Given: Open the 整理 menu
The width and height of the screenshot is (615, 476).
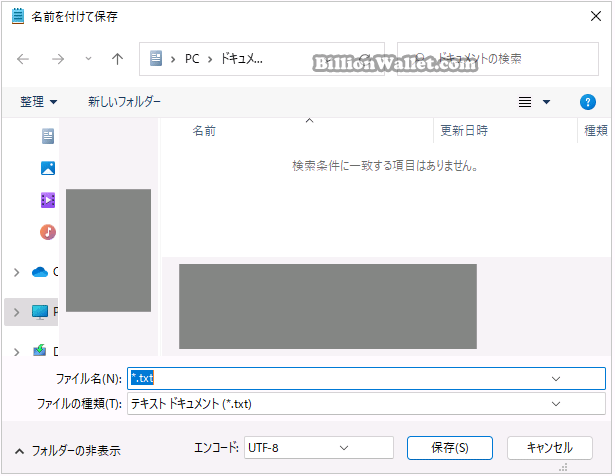Looking at the screenshot, I should [38, 102].
